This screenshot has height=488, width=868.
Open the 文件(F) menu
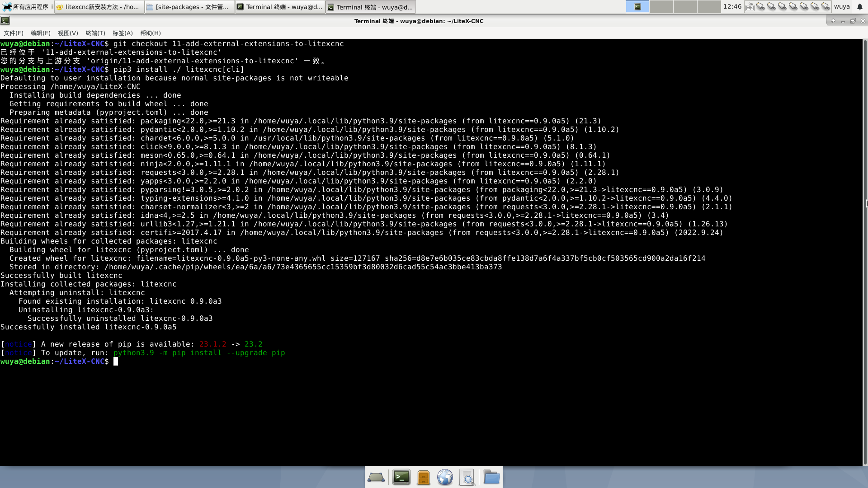click(14, 33)
